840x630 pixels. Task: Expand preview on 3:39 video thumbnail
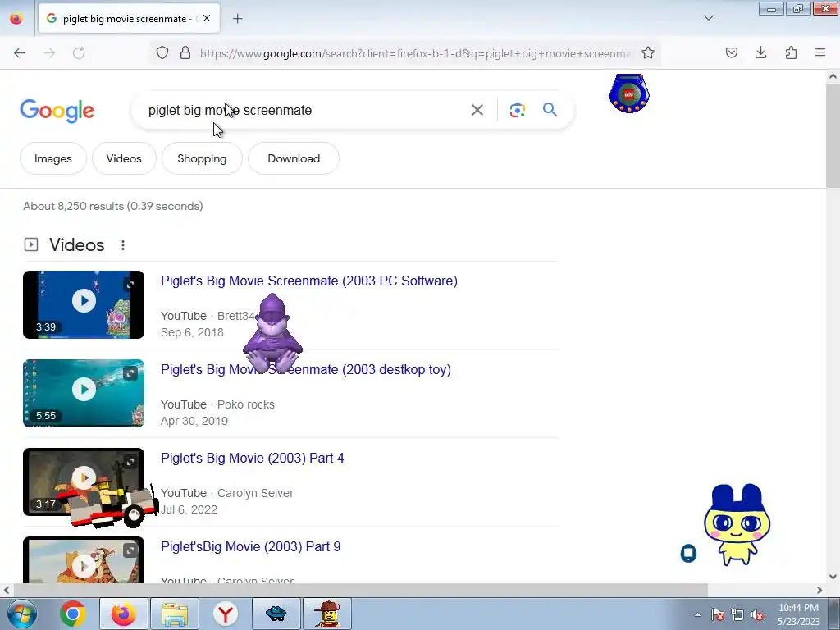coord(130,285)
